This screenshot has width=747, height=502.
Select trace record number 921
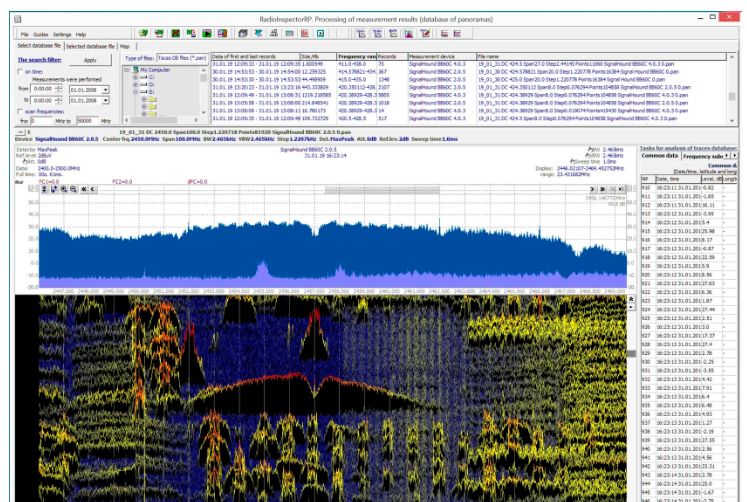[x=689, y=283]
